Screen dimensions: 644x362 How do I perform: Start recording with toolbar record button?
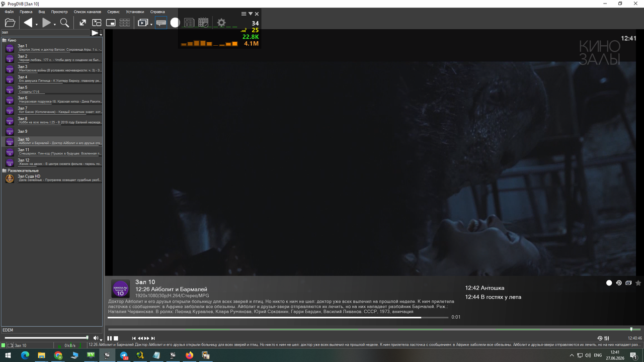175,23
